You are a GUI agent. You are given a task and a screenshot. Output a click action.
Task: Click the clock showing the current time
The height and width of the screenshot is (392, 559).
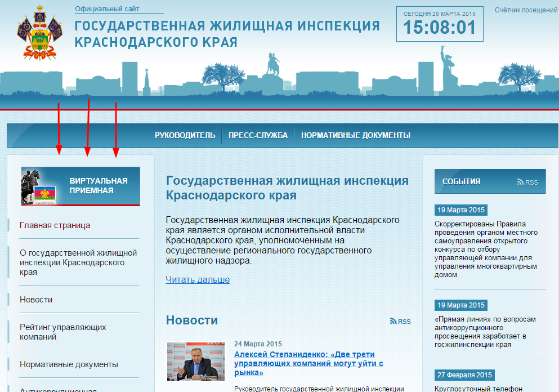(x=439, y=27)
